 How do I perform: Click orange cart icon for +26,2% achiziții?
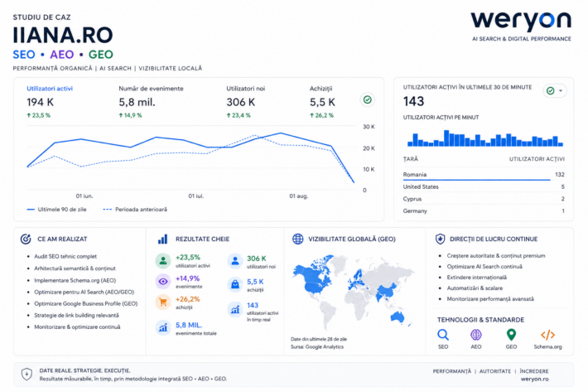[x=163, y=302]
